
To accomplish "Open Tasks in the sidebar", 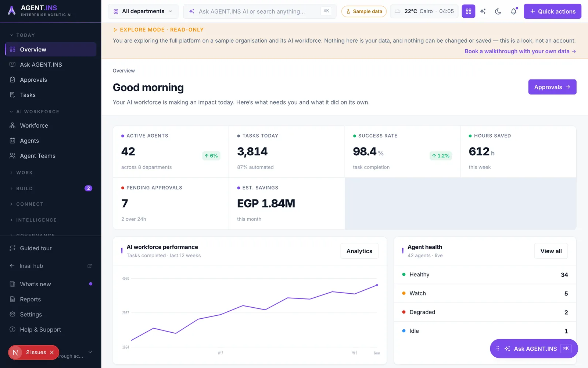I will (x=51, y=95).
